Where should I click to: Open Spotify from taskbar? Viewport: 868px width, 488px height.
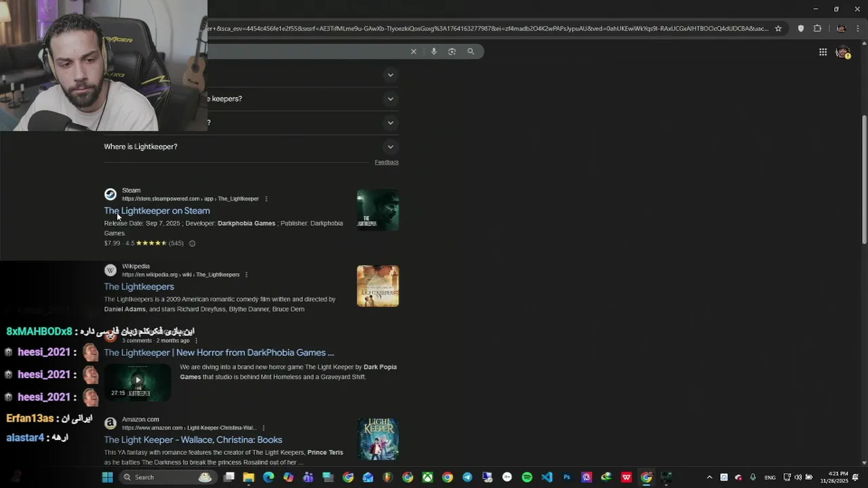(527, 477)
